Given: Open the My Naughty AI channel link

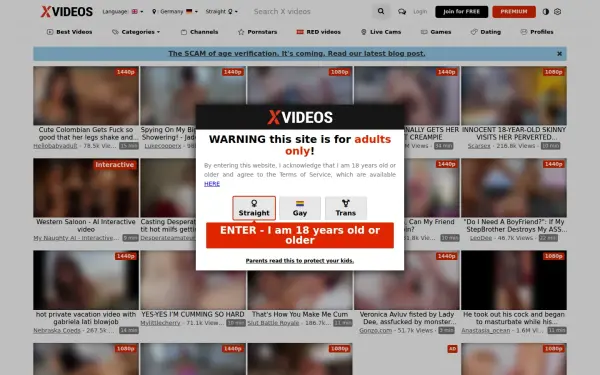Looking at the screenshot, I should coord(76,238).
